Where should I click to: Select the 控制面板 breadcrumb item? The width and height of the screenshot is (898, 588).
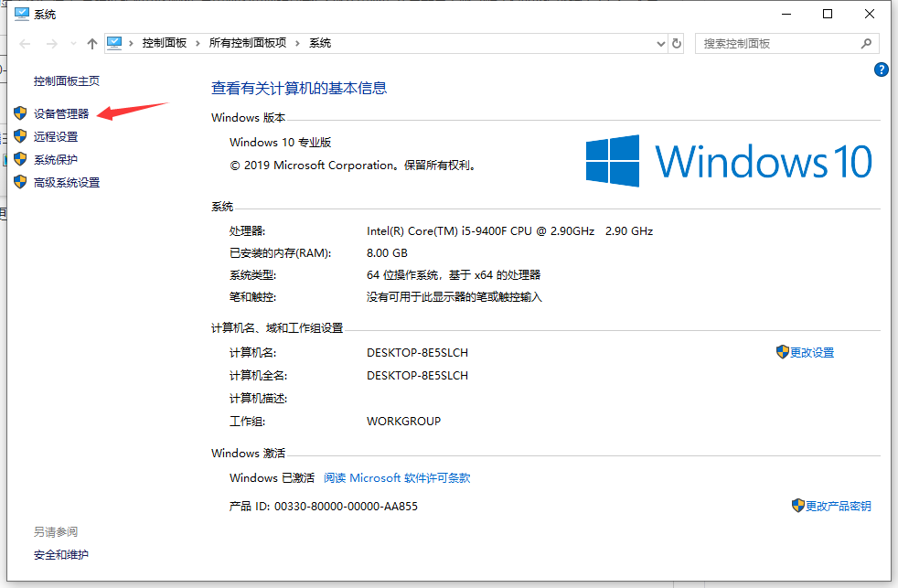[x=165, y=43]
